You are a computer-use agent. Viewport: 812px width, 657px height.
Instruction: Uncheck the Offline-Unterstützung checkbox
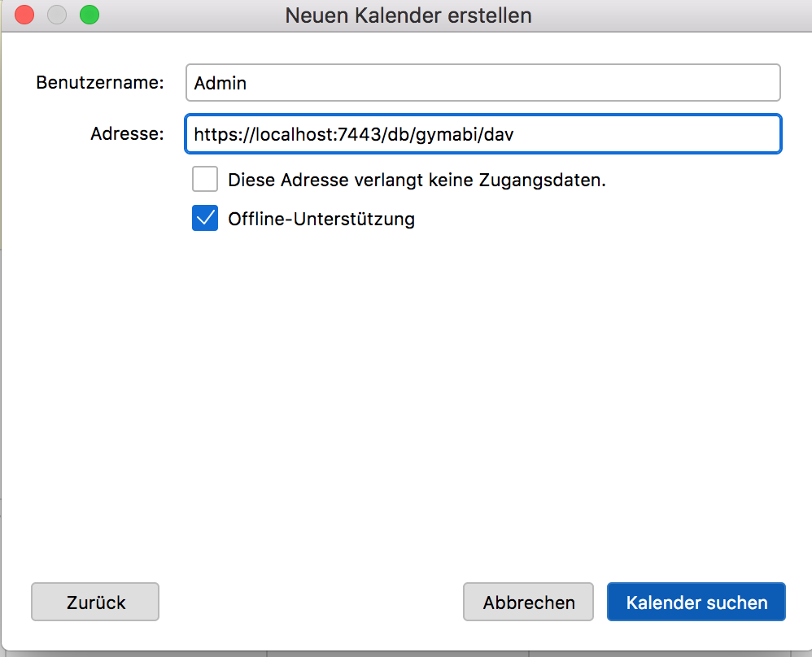click(x=205, y=219)
